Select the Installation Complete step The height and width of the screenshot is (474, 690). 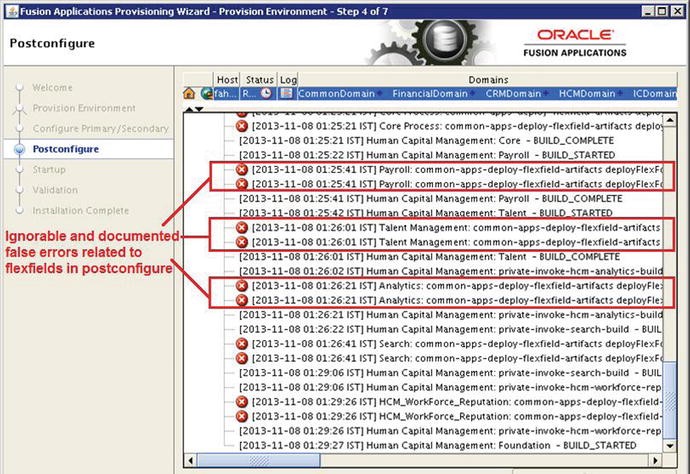[81, 211]
